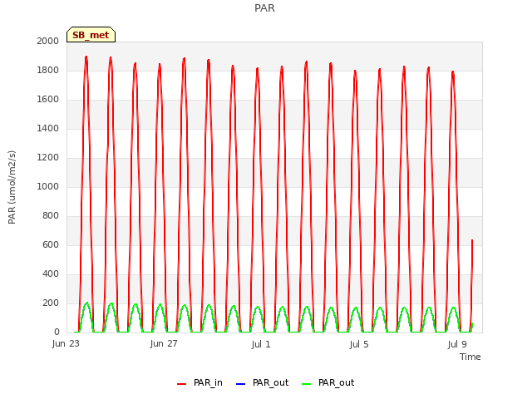Toggle the red PAR_in legend entry
This screenshot has width=532, height=399.
click(x=199, y=382)
